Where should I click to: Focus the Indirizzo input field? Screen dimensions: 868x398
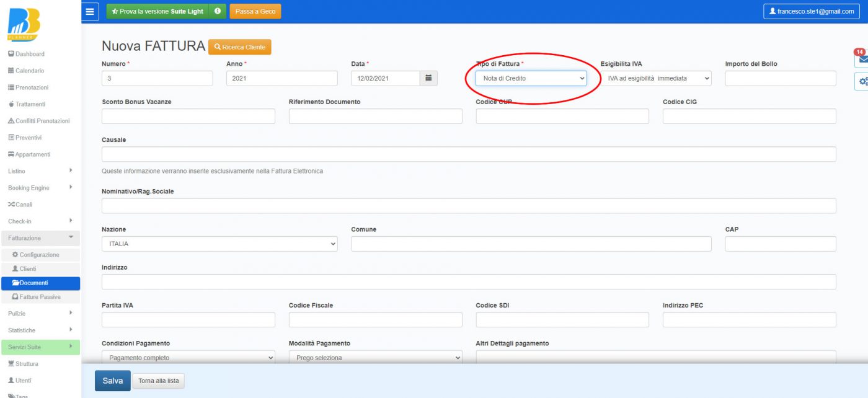(x=469, y=281)
